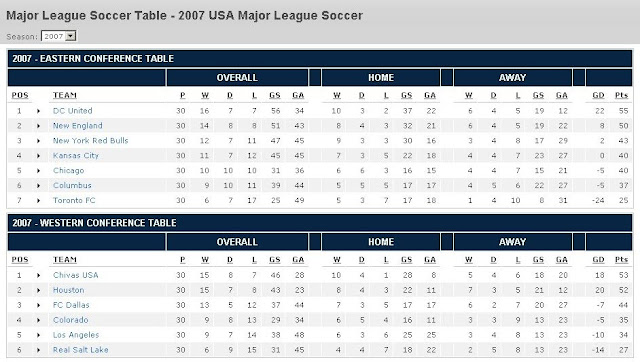Expand the arrow beside Houston
The width and height of the screenshot is (640, 362).
[38, 291]
